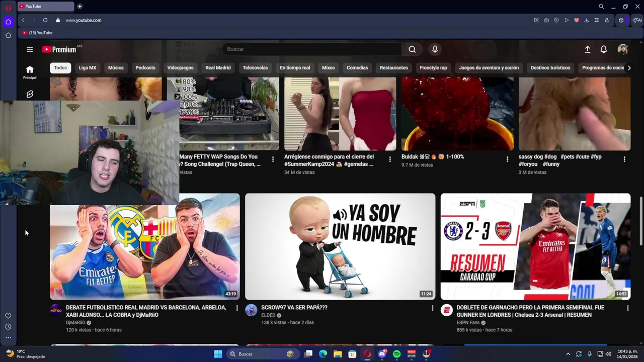Select the Videojuegos filter chip
This screenshot has height=362, width=644.
click(x=180, y=68)
